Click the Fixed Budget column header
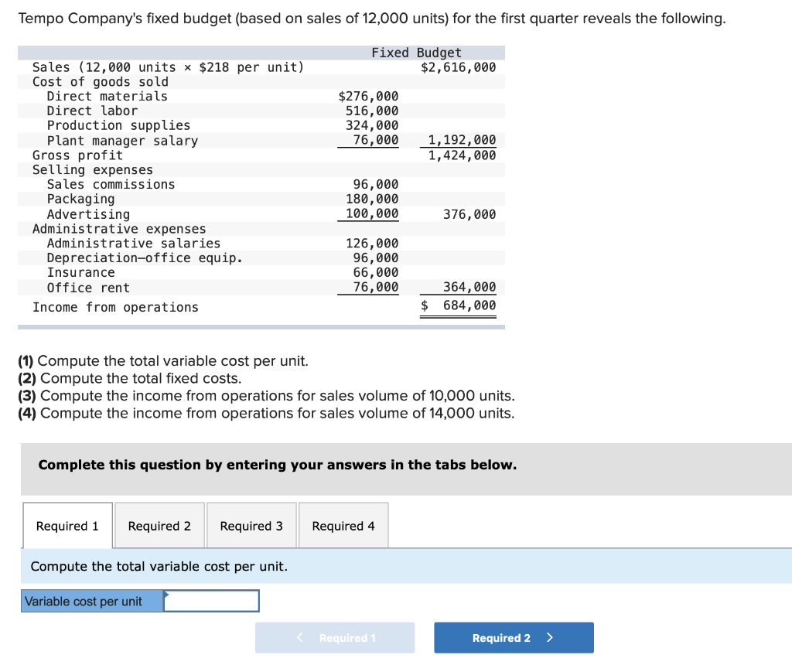This screenshot has height=672, width=792. pyautogui.click(x=416, y=53)
